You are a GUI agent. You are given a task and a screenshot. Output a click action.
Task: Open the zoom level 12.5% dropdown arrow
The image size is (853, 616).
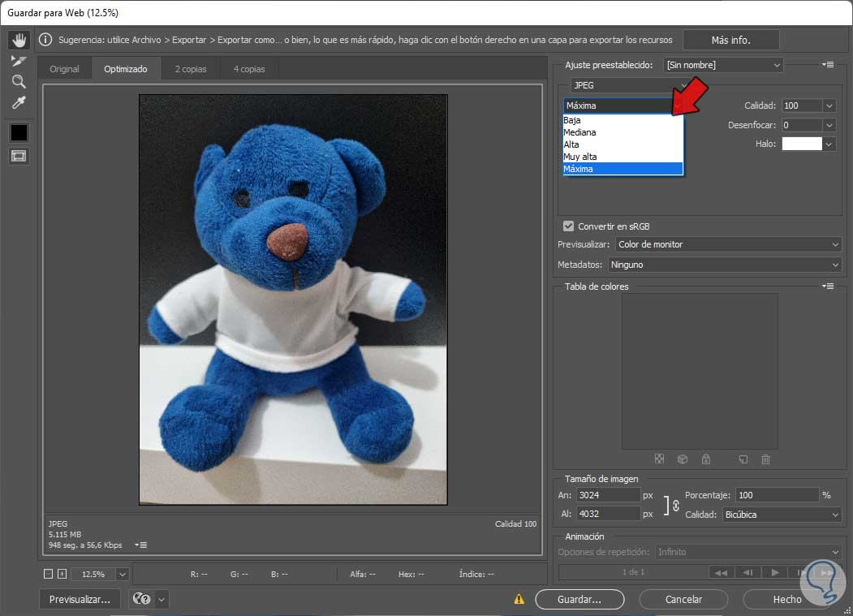[x=123, y=574]
